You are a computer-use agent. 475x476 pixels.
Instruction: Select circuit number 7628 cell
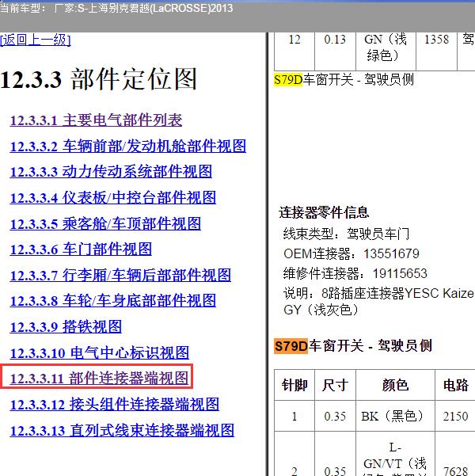(x=455, y=454)
